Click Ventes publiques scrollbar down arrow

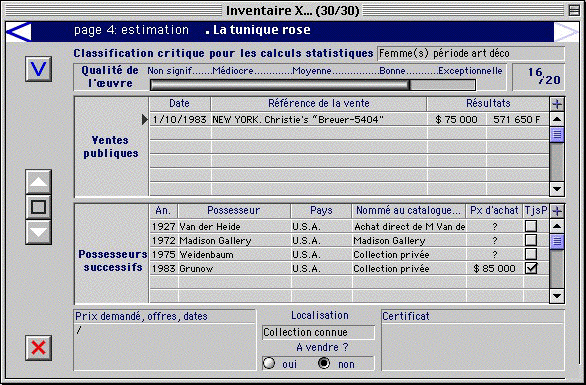pos(557,189)
